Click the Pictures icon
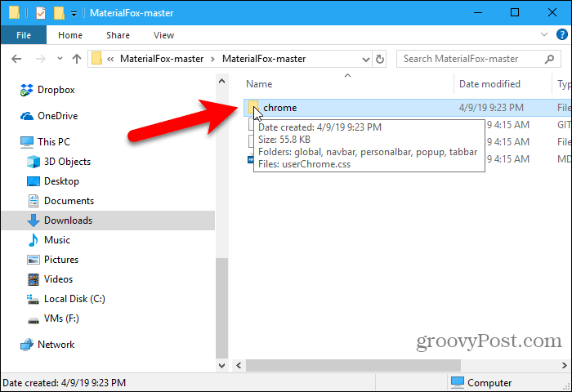This screenshot has height=392, width=572. 34,260
